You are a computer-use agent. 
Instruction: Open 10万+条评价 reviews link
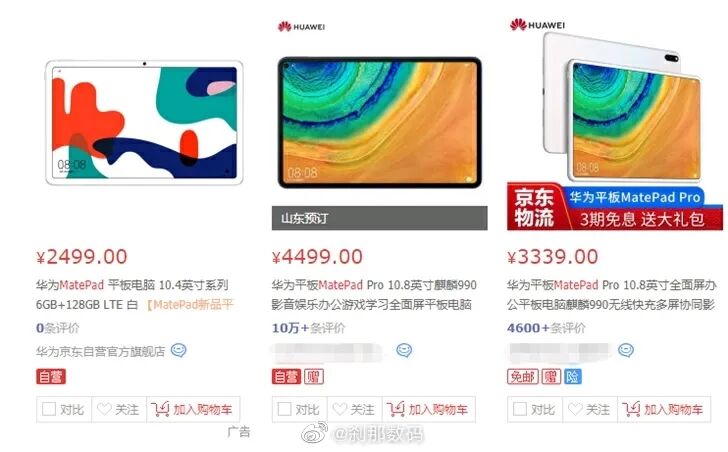[308, 328]
